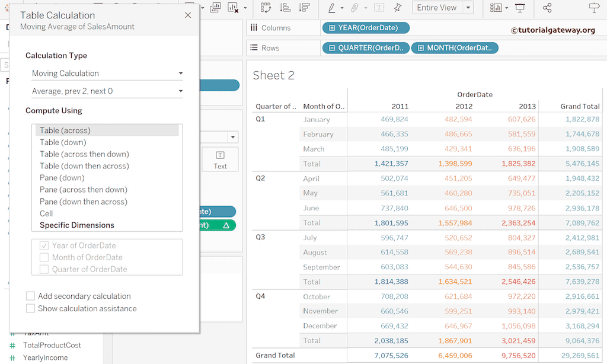Screen dimensions: 607x364
Task: Enable Add secondary calculation checkbox
Action: tap(30, 296)
